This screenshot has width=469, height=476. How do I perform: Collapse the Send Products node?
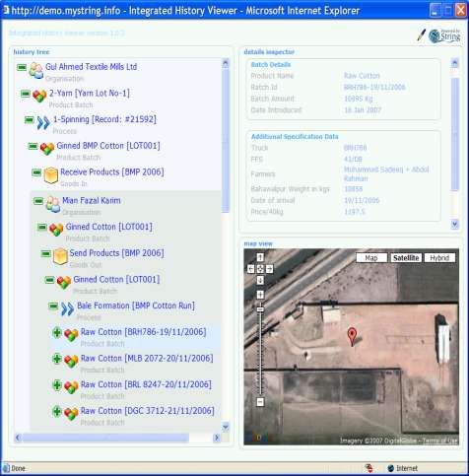(46, 253)
